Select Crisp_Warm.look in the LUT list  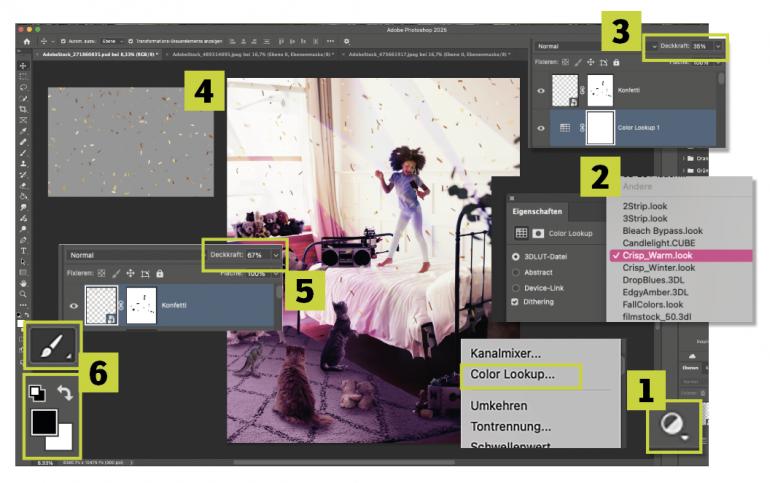tap(681, 256)
